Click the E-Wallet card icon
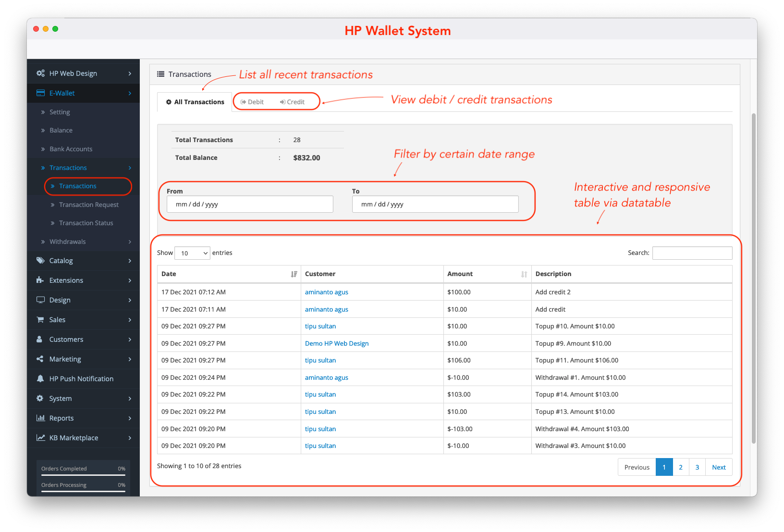784x532 pixels. tap(40, 93)
